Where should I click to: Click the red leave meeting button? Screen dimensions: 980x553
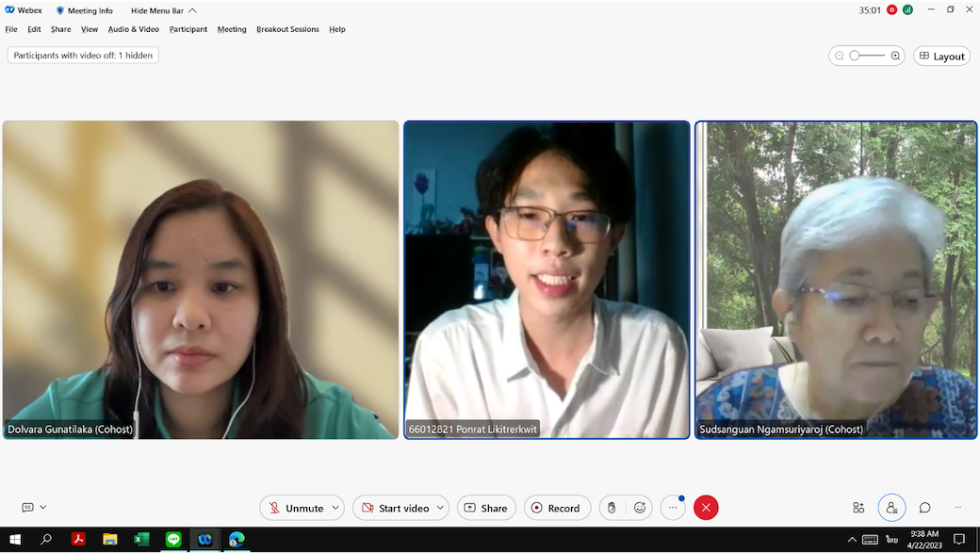pyautogui.click(x=706, y=508)
